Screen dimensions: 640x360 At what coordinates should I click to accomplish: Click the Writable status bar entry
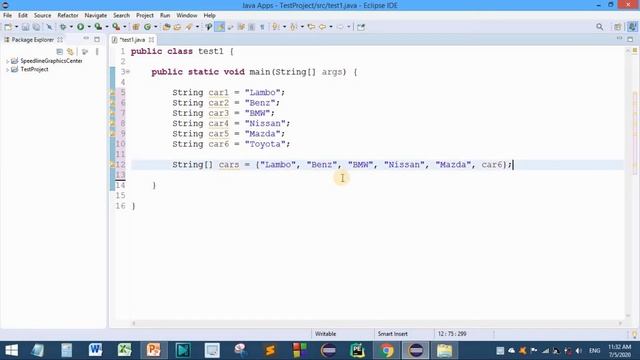point(326,334)
